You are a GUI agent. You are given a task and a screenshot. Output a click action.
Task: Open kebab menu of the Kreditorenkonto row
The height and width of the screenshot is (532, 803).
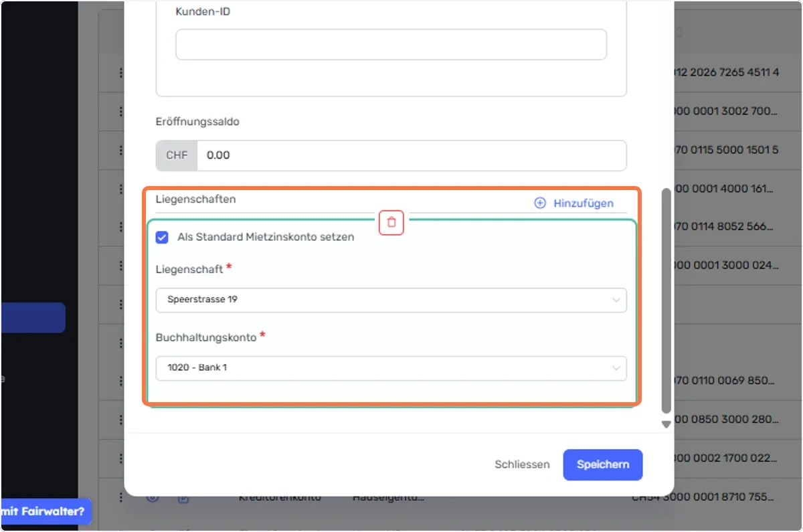[x=121, y=497]
